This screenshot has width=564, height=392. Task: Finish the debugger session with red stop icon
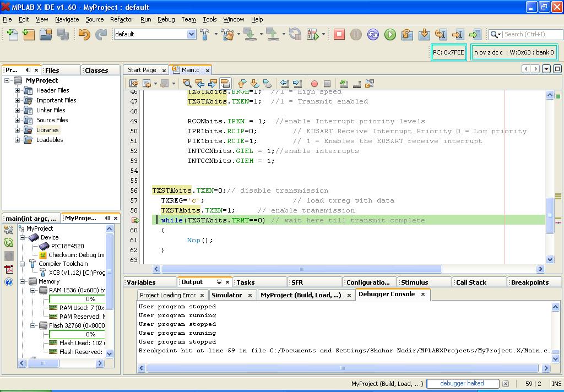tap(339, 34)
